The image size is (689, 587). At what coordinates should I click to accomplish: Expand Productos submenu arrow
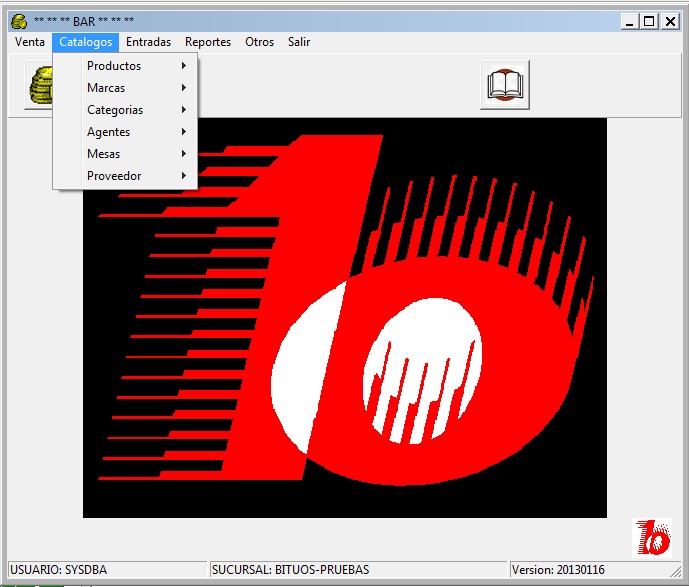tap(184, 66)
